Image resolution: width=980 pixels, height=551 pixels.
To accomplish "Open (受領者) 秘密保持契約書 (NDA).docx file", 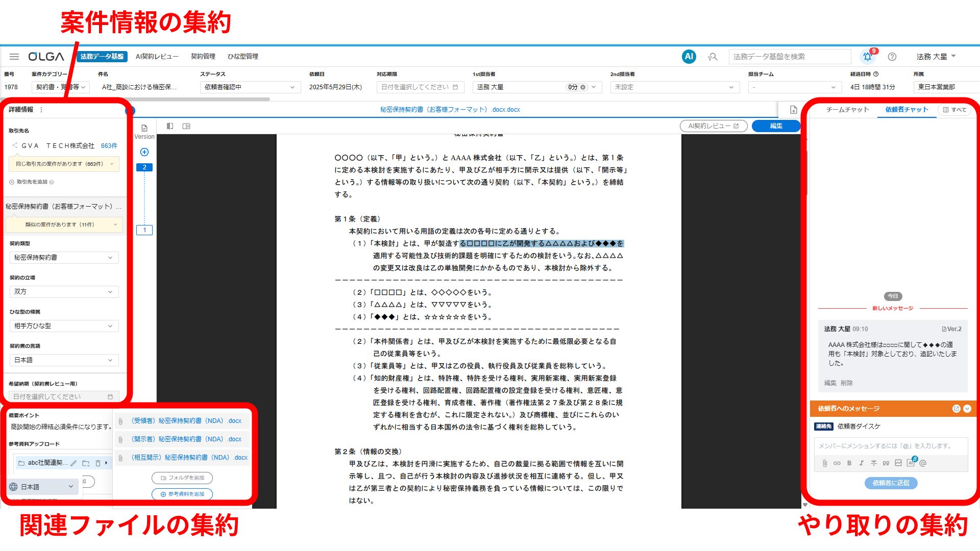I will tap(186, 421).
